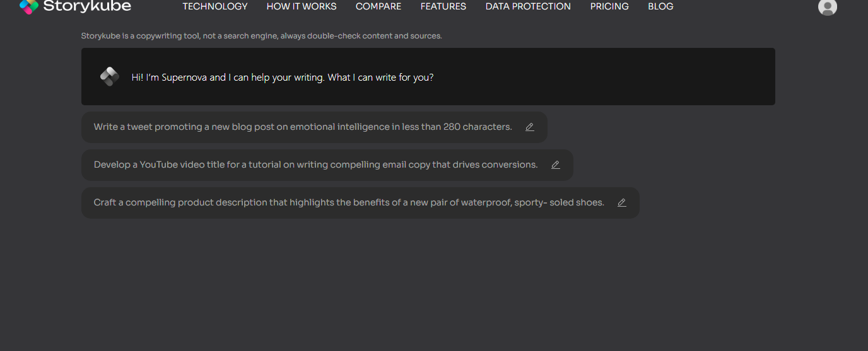868x351 pixels.
Task: Open the user profile avatar
Action: pyautogui.click(x=827, y=6)
